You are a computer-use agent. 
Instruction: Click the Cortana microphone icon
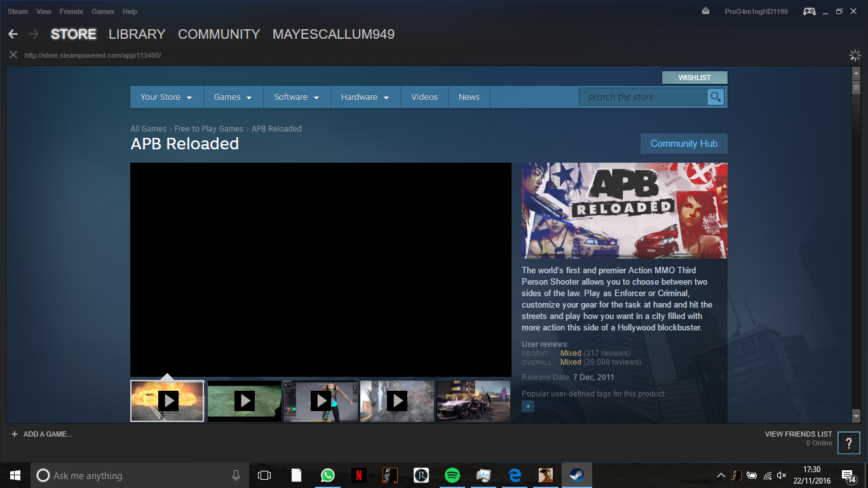point(236,475)
